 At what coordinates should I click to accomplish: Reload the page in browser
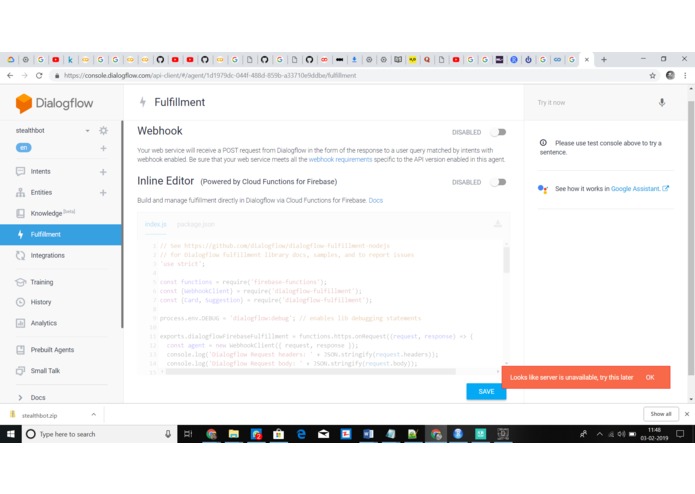point(39,76)
